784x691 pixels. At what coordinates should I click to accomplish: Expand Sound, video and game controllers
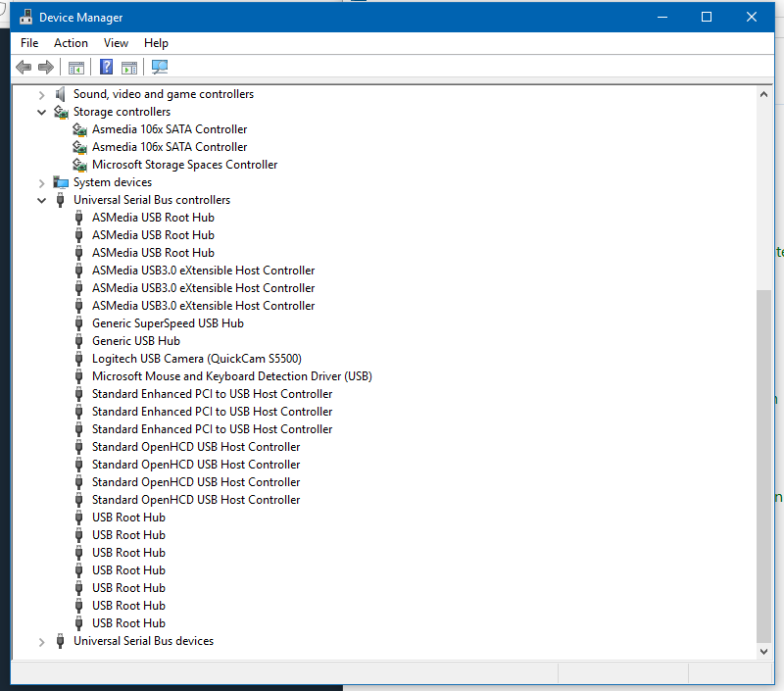42,94
